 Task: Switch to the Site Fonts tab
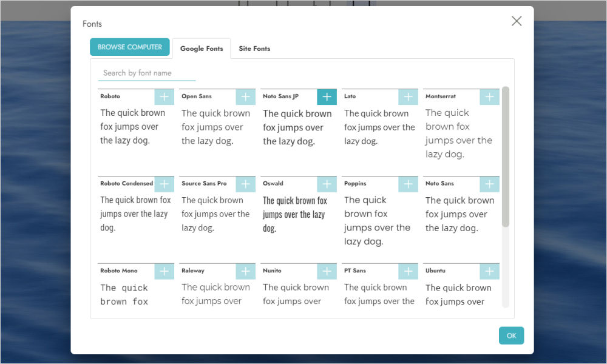pos(254,49)
